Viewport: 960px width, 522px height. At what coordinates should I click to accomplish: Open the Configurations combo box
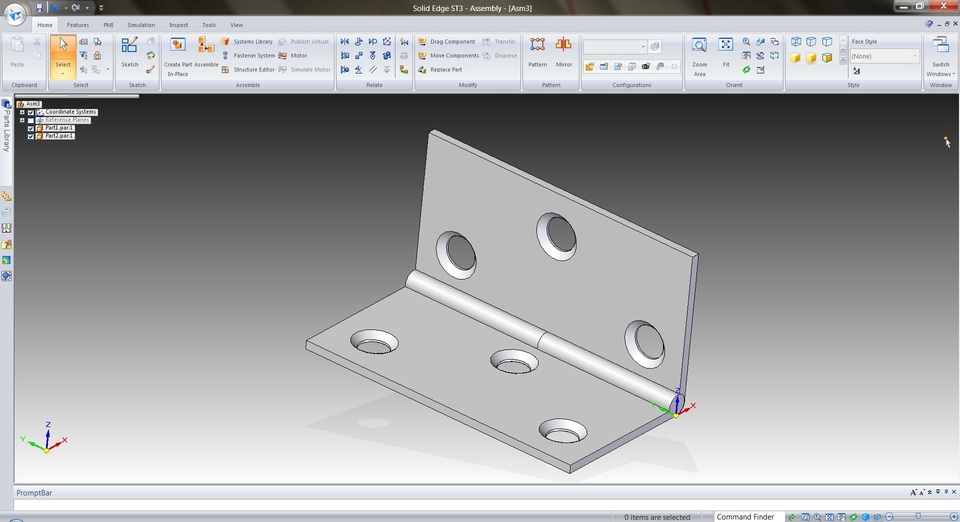(615, 47)
